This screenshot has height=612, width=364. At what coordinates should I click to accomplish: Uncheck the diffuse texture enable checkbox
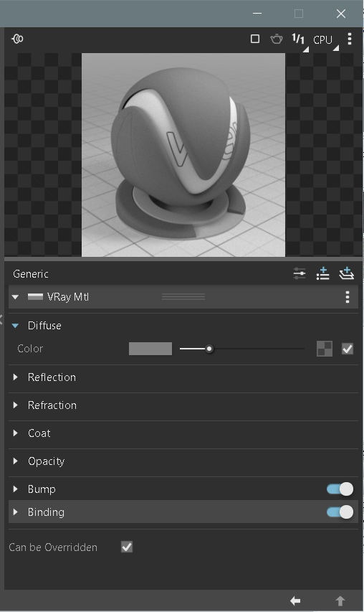348,349
